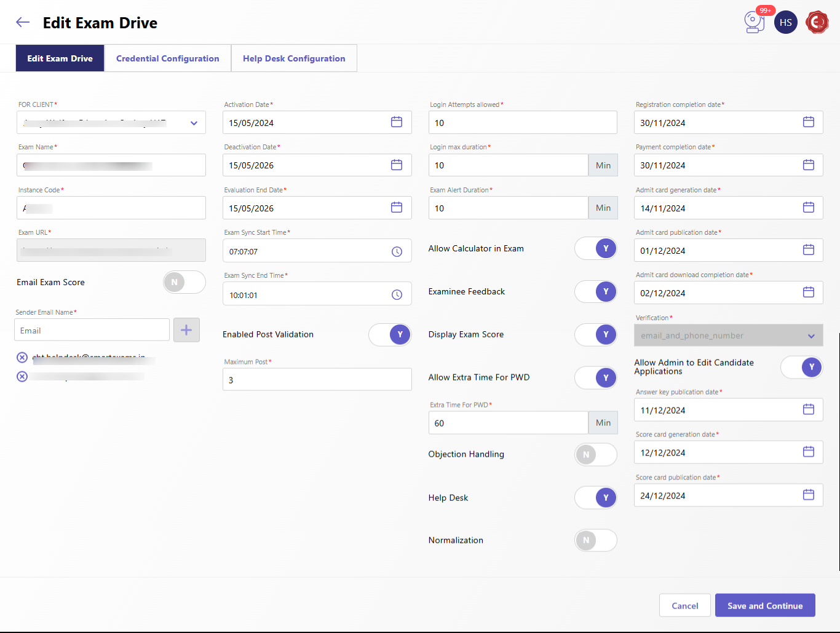
Task: Expand the FOR CLIENT dropdown
Action: (x=194, y=123)
